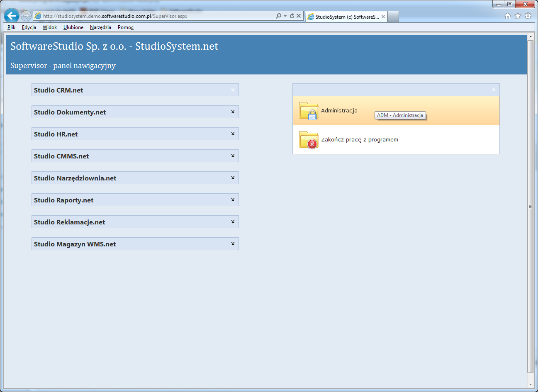Minimize the browser window
The image size is (538, 392).
point(499,4)
